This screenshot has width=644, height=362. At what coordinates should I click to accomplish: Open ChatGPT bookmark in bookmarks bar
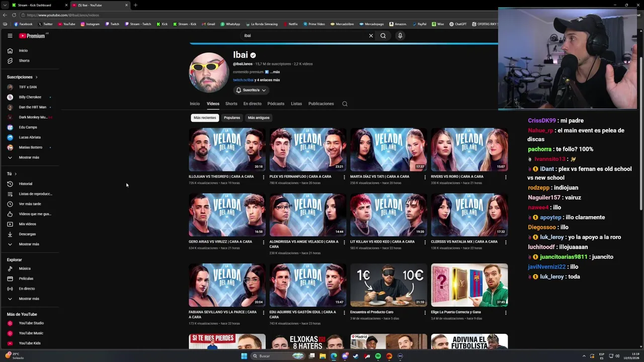[x=458, y=24]
